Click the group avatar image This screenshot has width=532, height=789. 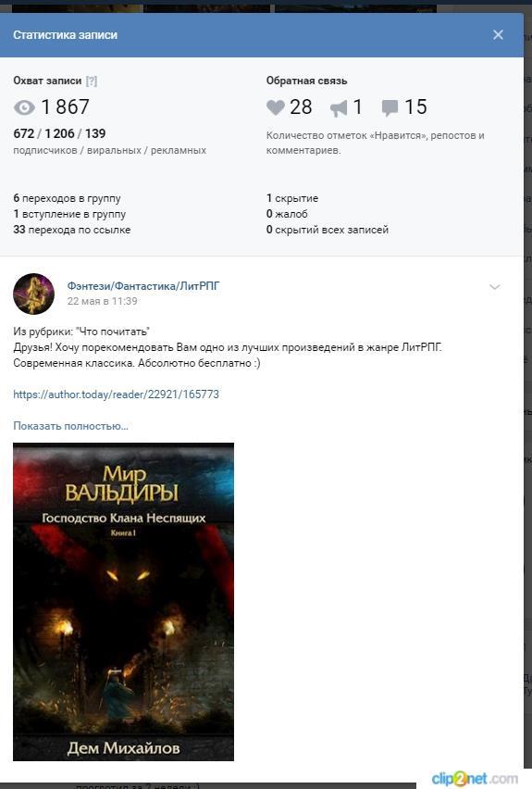click(x=33, y=294)
